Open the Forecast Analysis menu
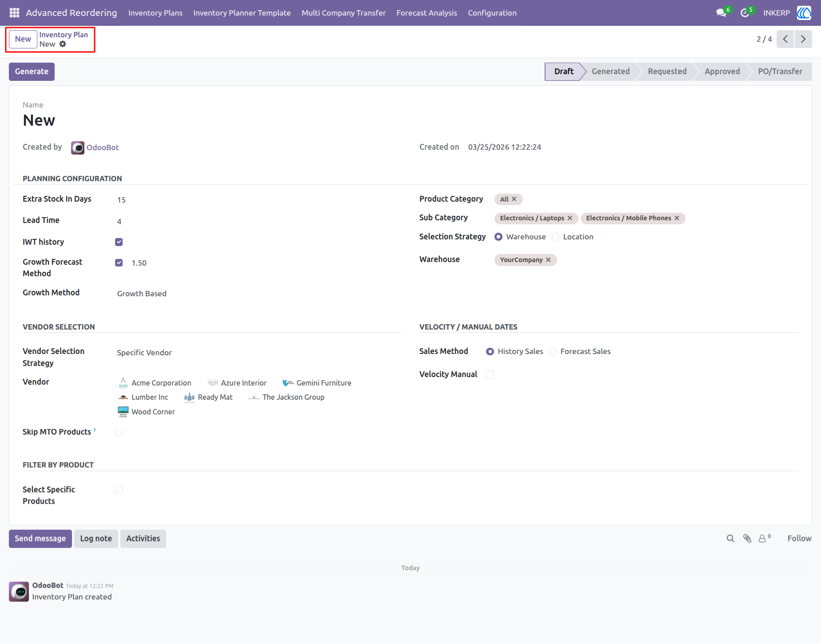This screenshot has width=821, height=644. (426, 13)
